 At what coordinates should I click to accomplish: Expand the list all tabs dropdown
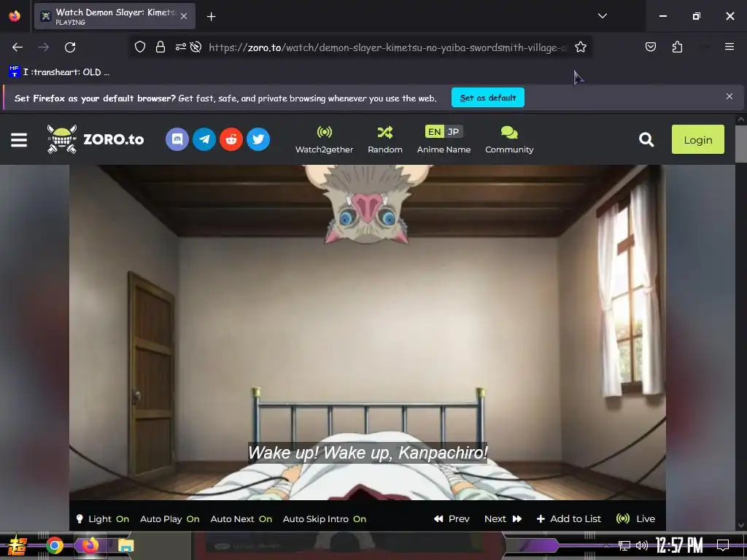pyautogui.click(x=602, y=16)
